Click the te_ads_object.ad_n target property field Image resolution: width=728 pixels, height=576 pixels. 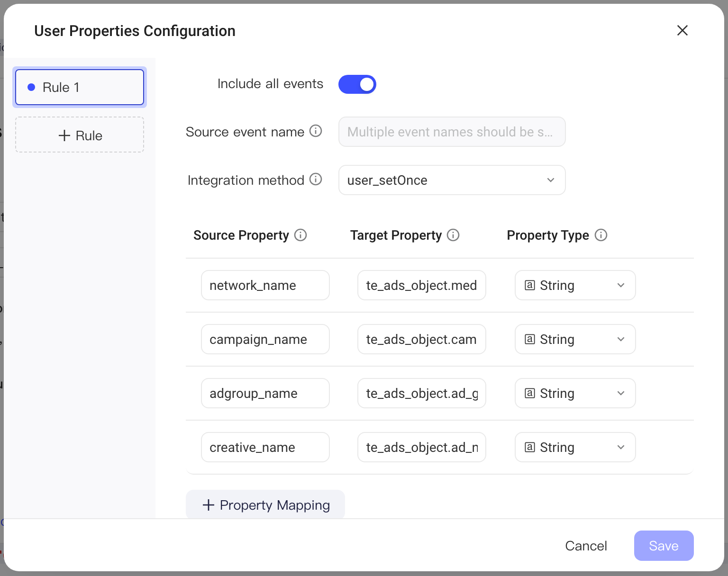pos(422,447)
